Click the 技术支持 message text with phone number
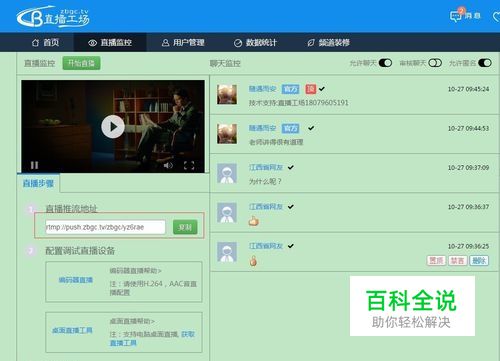The height and width of the screenshot is (361, 500). point(299,103)
